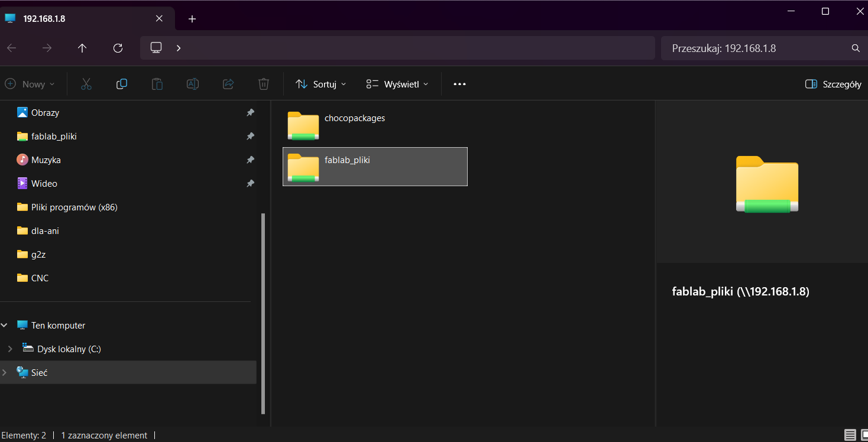Open a new tab with plus button
This screenshot has width=868, height=442.
click(x=192, y=18)
